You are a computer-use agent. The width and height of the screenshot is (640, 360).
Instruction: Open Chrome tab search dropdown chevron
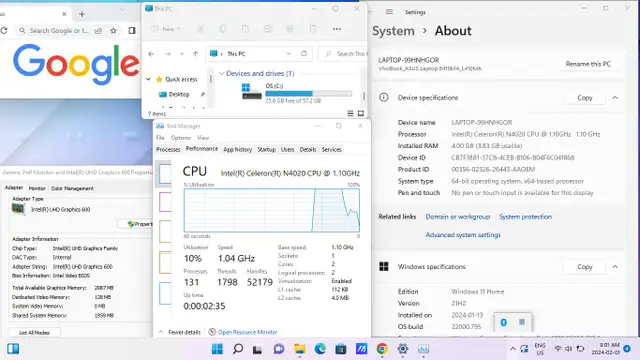tap(122, 9)
